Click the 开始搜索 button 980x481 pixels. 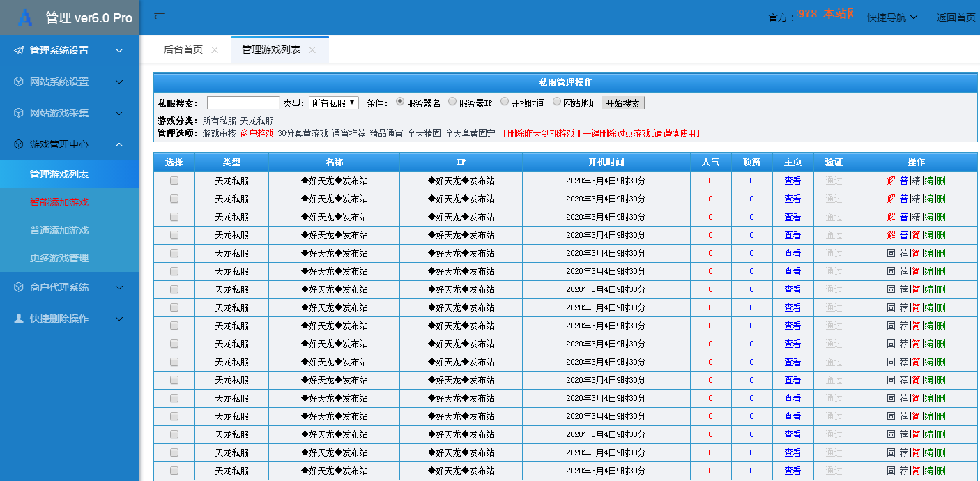pos(623,103)
